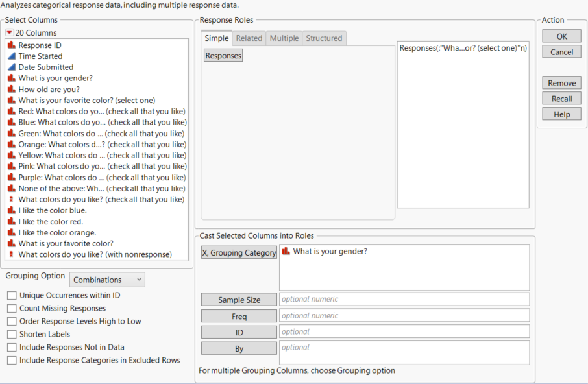Click the nominal icon beside I like the color blue
This screenshot has width=588, height=384.
pos(10,210)
